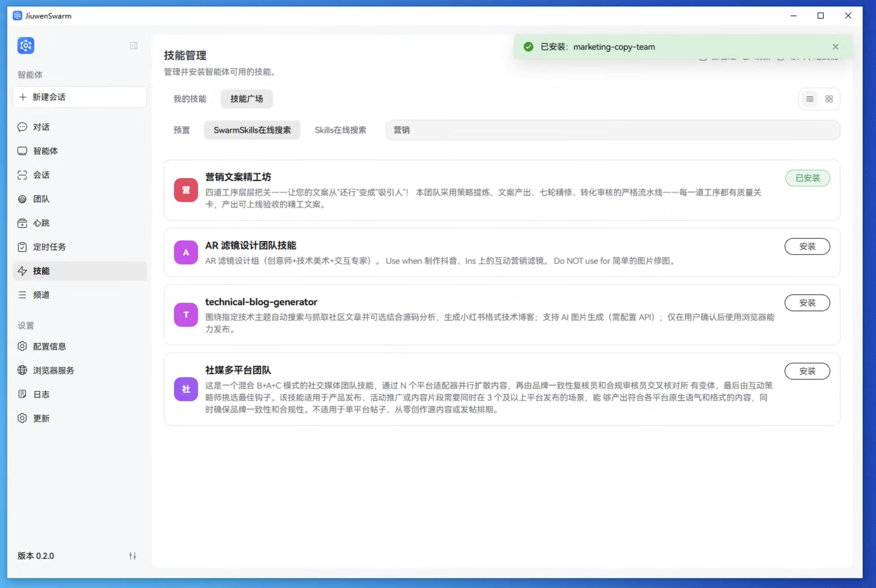Screen dimensions: 876x588
Task: Switch to grid view icon
Action: click(829, 99)
